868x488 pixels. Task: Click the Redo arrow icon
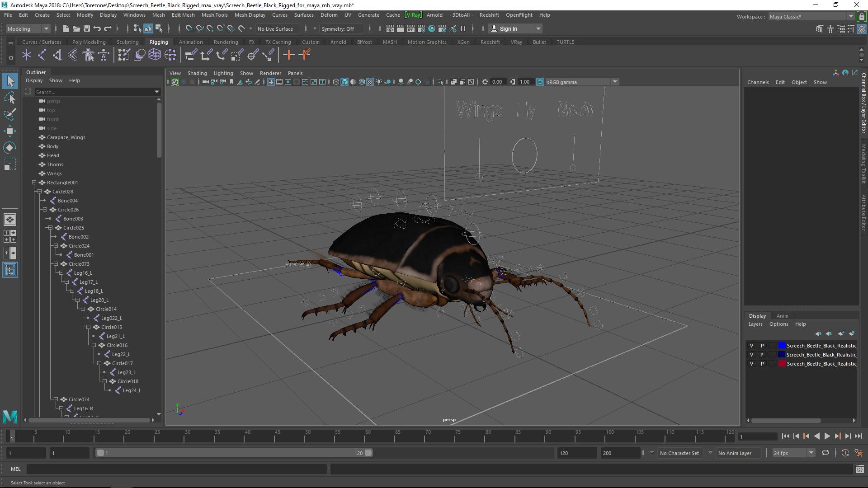[x=108, y=28]
